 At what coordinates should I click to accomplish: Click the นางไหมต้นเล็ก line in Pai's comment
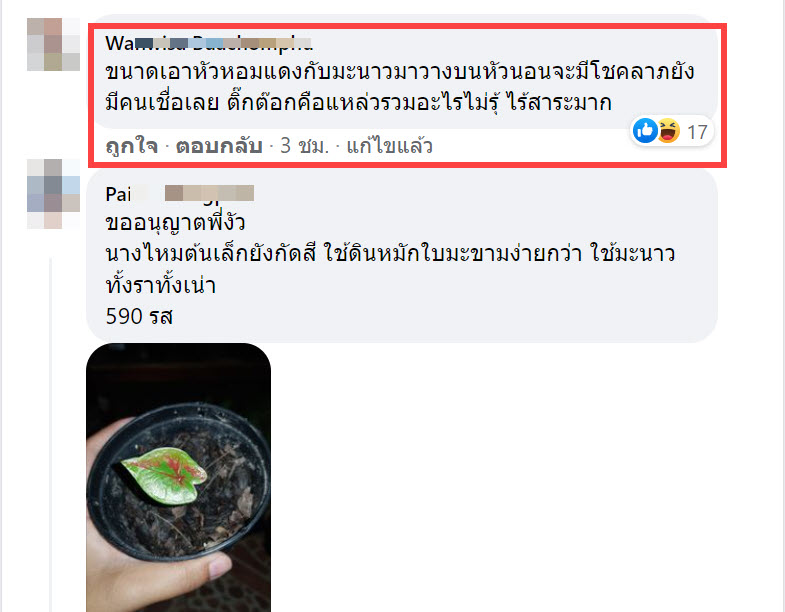click(390, 253)
